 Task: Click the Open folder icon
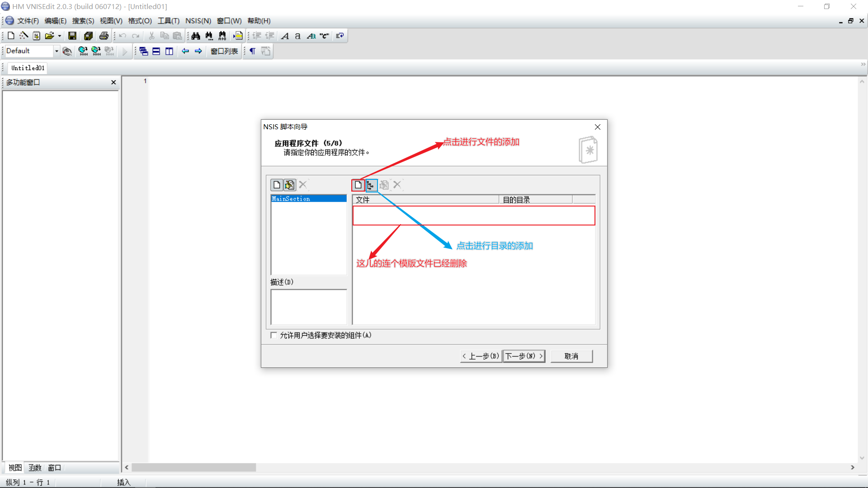49,36
